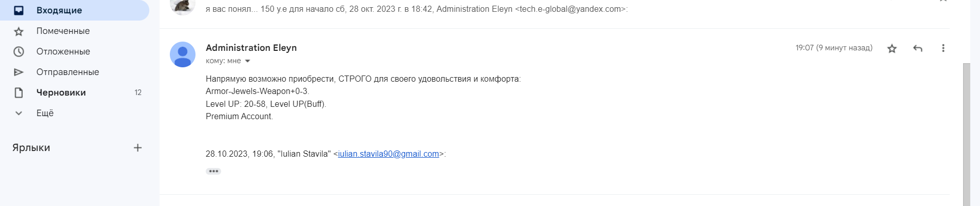Image resolution: width=980 pixels, height=206 pixels.
Task: Open Отправленные folder
Action: tap(74, 72)
